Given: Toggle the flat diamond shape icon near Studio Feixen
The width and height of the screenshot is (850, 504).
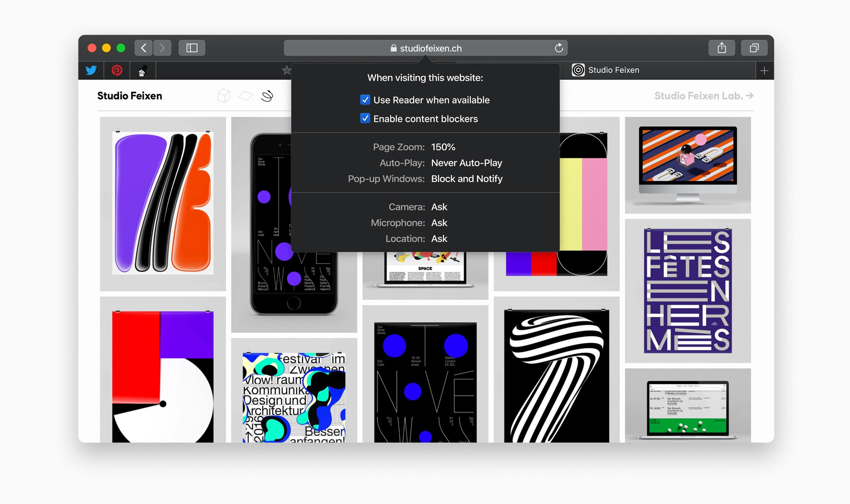Looking at the screenshot, I should [x=245, y=95].
